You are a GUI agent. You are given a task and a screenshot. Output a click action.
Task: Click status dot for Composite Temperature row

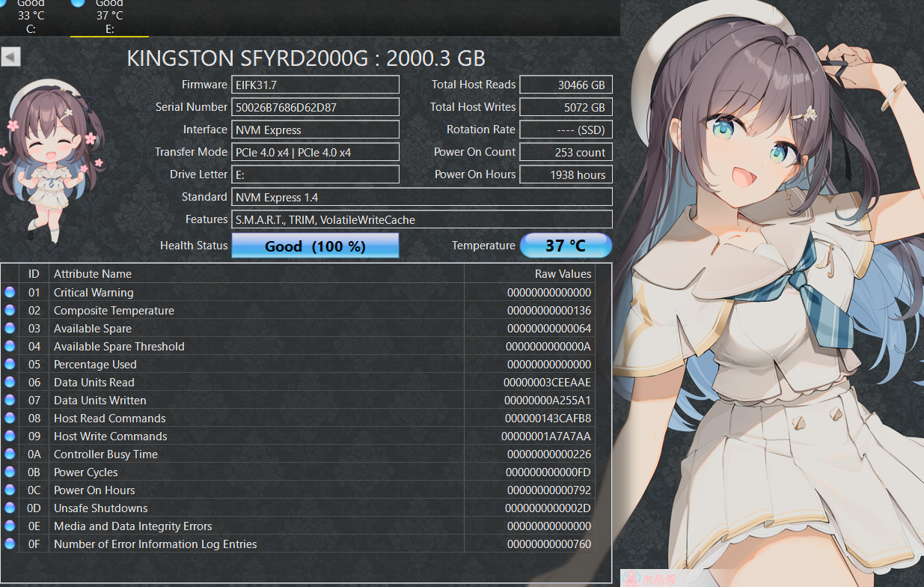(x=10, y=310)
